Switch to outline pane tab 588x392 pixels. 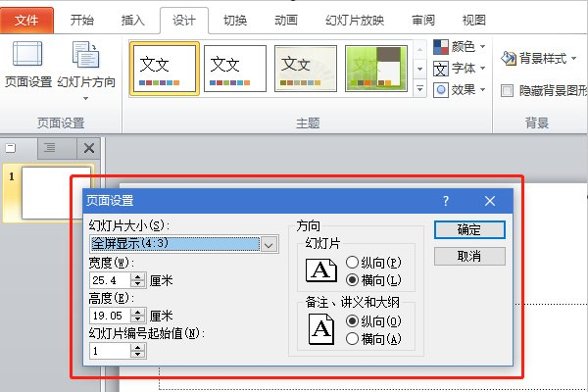[50, 148]
